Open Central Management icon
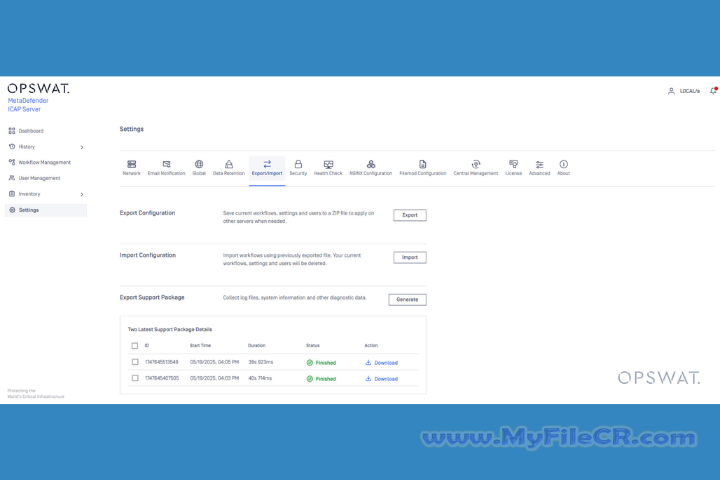Image resolution: width=720 pixels, height=480 pixels. pyautogui.click(x=475, y=164)
